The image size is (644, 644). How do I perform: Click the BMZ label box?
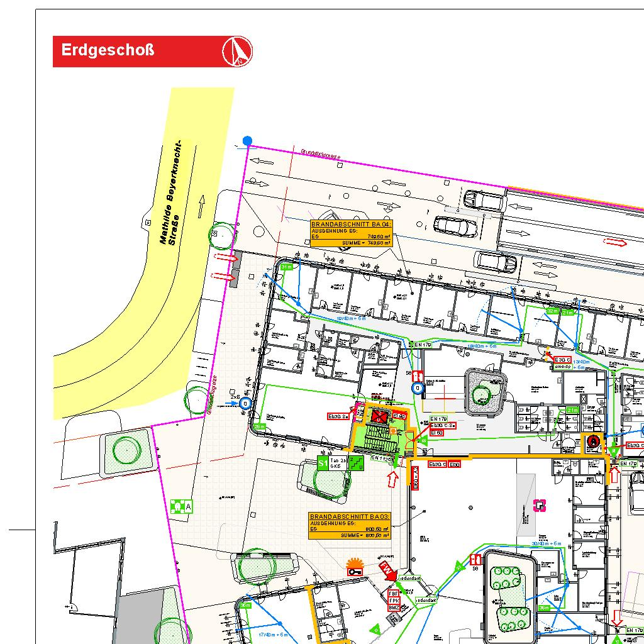pos(394,608)
